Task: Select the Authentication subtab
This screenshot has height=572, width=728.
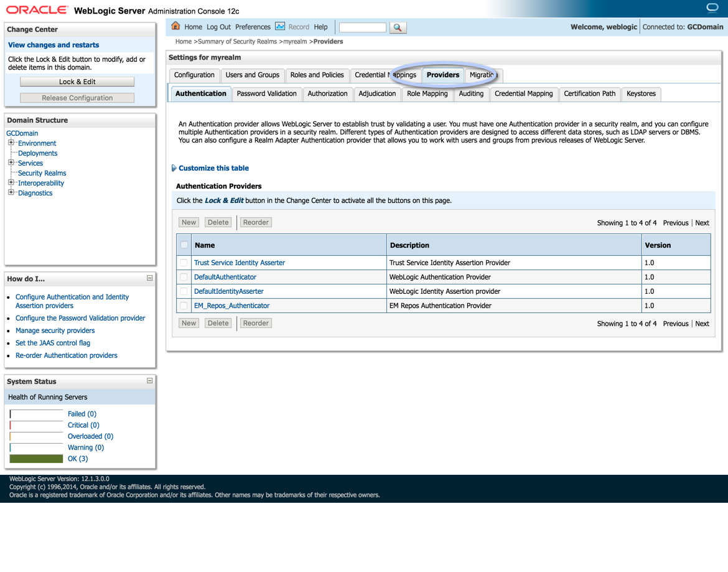Action: (x=200, y=94)
